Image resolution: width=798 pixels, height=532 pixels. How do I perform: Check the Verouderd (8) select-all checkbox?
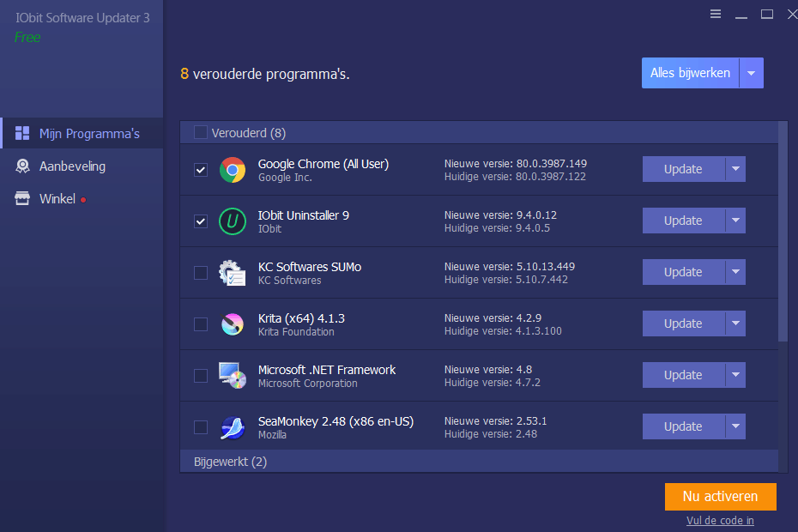coord(201,132)
